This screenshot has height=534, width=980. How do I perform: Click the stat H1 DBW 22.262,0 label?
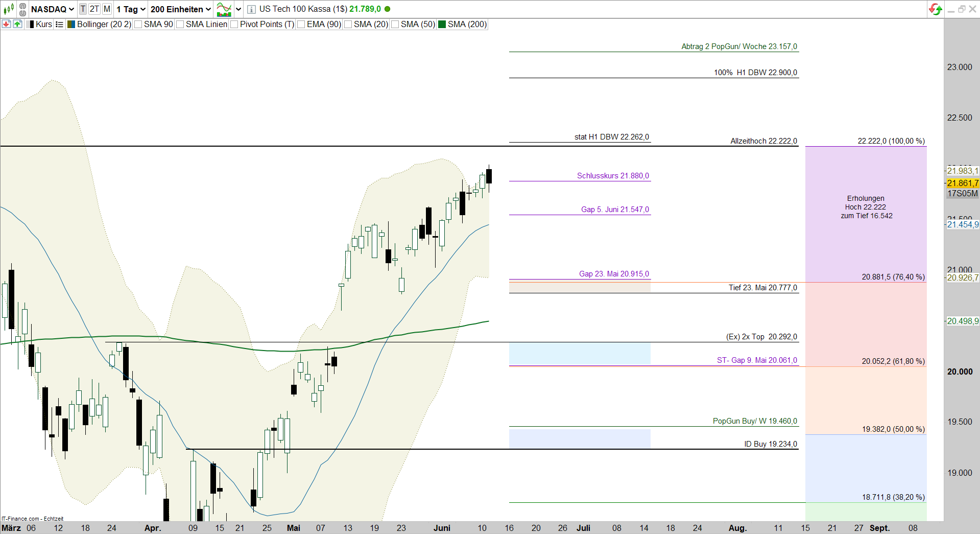pos(612,137)
